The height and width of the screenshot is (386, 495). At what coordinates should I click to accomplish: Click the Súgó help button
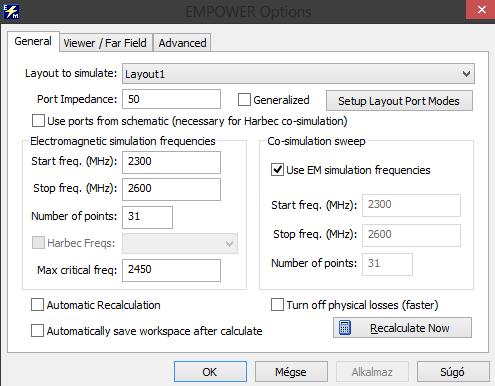tap(453, 372)
